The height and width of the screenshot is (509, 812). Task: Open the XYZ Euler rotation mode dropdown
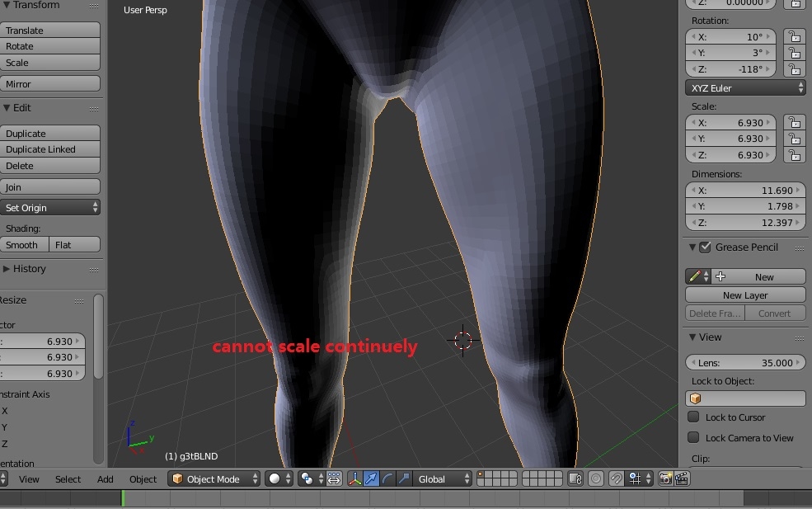[x=745, y=88]
